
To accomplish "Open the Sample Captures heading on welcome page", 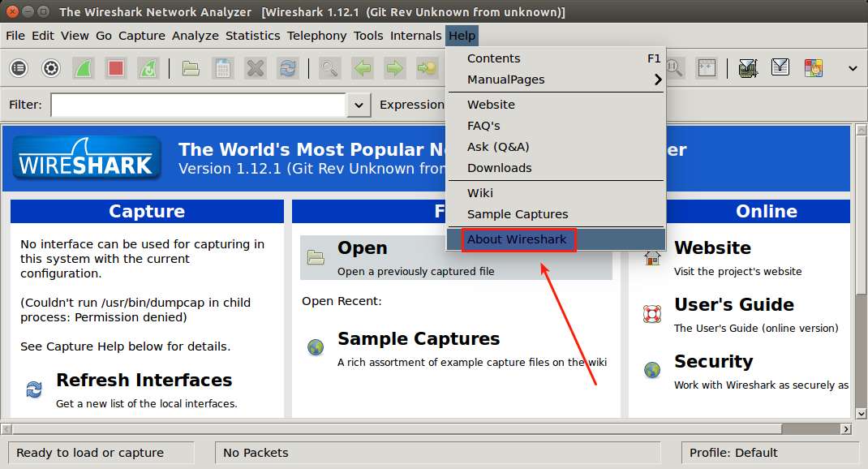I will [x=419, y=338].
